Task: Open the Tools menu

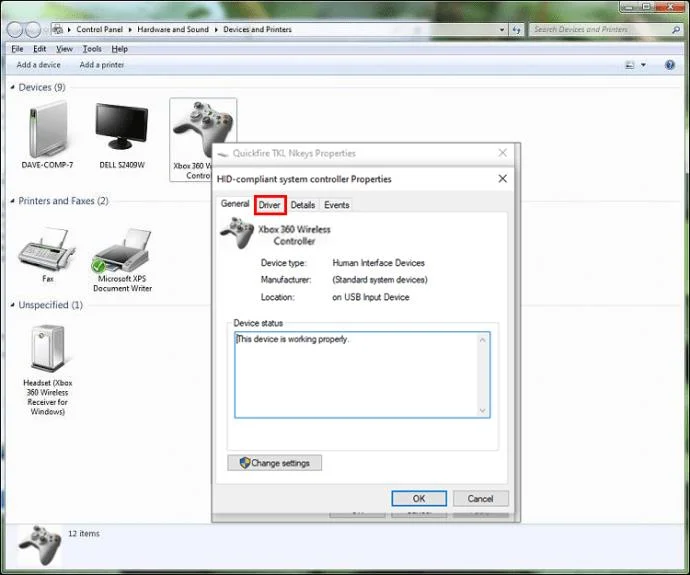Action: click(x=92, y=49)
